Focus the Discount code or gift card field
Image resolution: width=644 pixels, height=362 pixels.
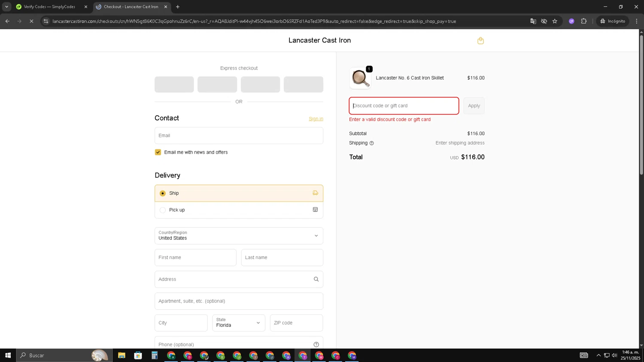(404, 106)
